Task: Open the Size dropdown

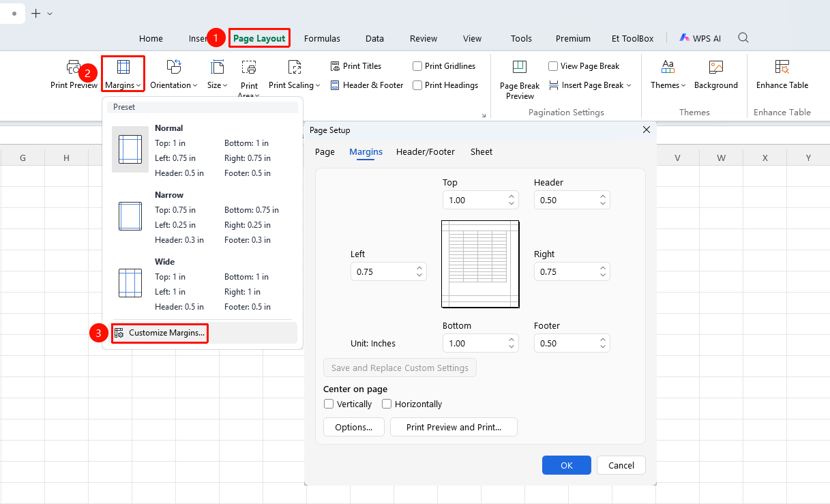Action: [218, 74]
